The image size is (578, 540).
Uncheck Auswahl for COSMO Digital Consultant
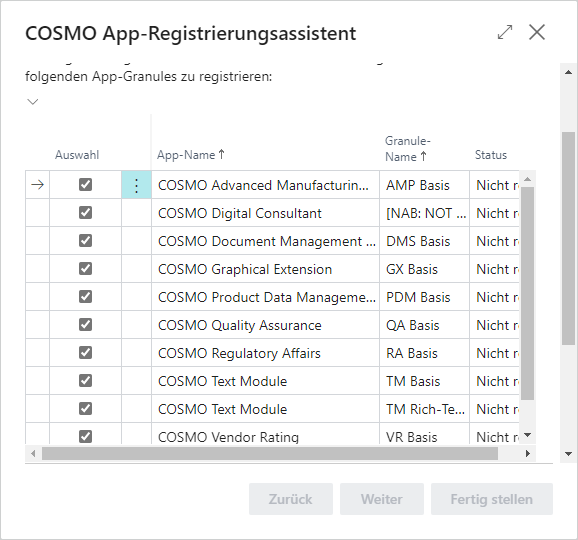click(x=86, y=213)
